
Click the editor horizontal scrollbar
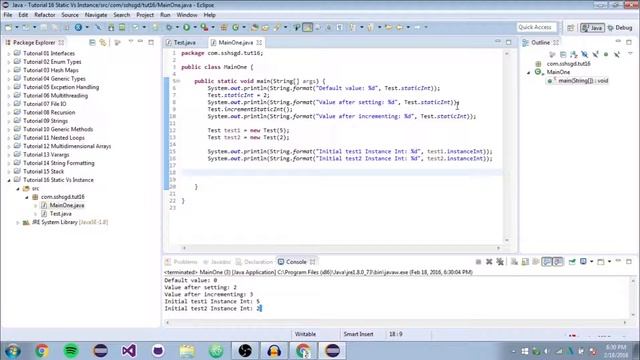coord(341,248)
